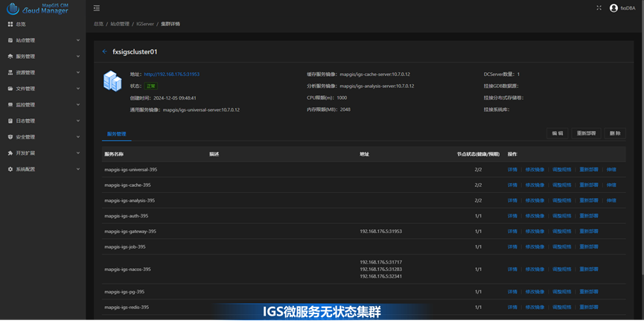Click 重新部署 for mapgis-igs-analysis-395
The height and width of the screenshot is (335, 644).
tap(589, 200)
